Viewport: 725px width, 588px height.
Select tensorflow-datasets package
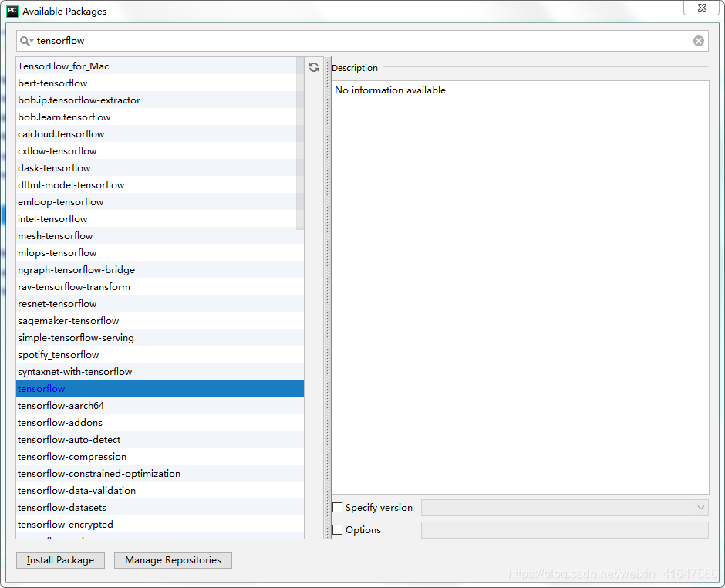(160, 507)
